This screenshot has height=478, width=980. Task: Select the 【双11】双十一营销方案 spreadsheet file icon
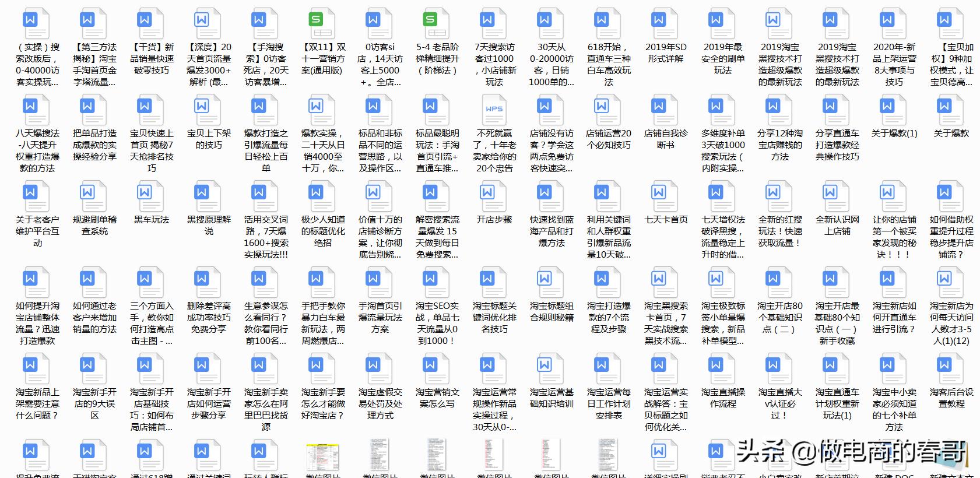(x=323, y=24)
